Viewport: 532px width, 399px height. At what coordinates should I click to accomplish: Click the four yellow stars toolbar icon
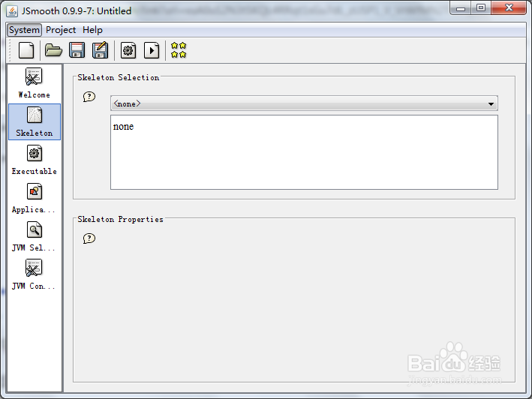pyautogui.click(x=179, y=50)
